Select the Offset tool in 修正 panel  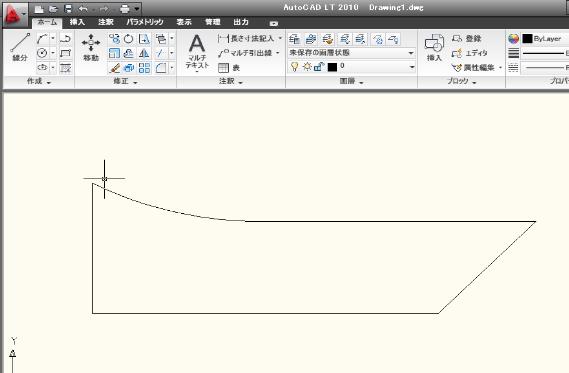[129, 53]
